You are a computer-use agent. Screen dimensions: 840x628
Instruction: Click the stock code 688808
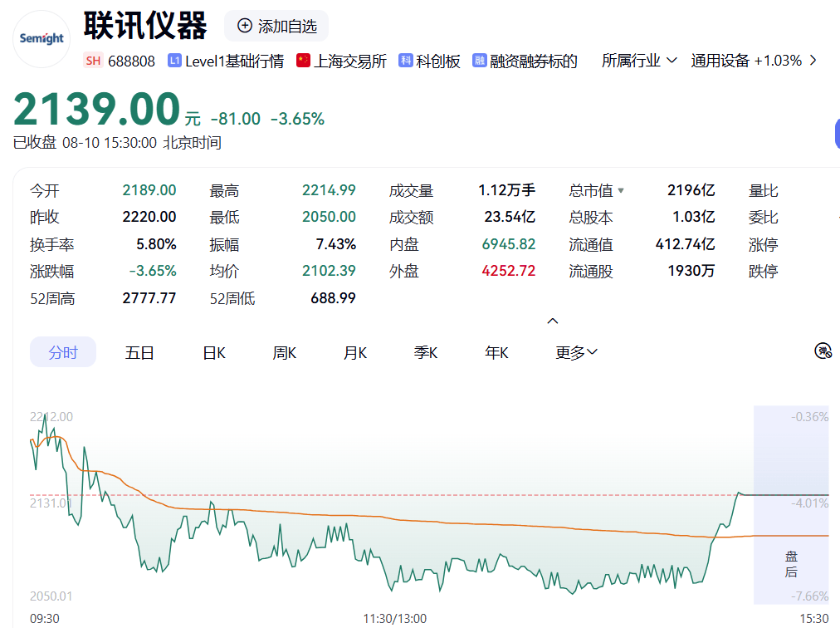[x=131, y=61]
